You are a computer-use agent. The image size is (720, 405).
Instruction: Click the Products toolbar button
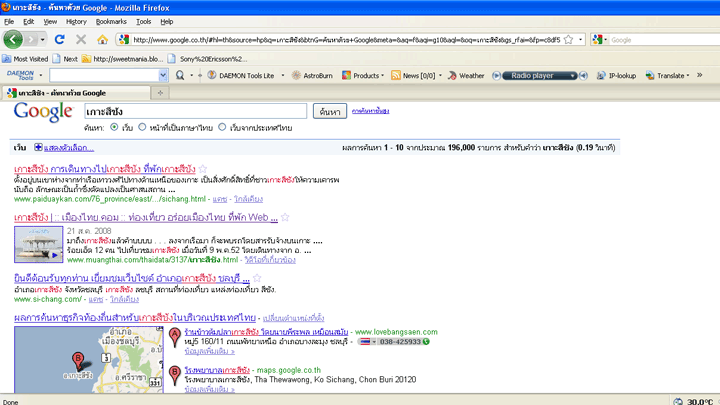click(361, 76)
